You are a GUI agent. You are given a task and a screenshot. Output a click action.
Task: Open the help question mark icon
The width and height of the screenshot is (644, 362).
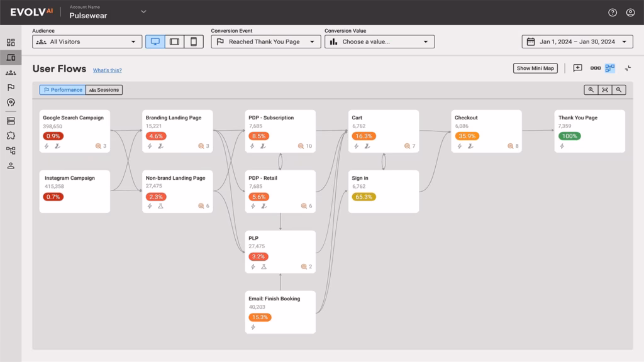point(613,13)
